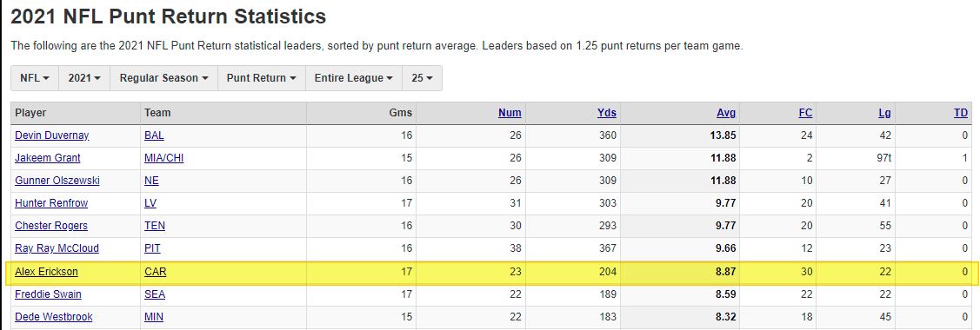Open Dede Westbrook player page
The height and width of the screenshot is (330, 980).
[x=54, y=317]
